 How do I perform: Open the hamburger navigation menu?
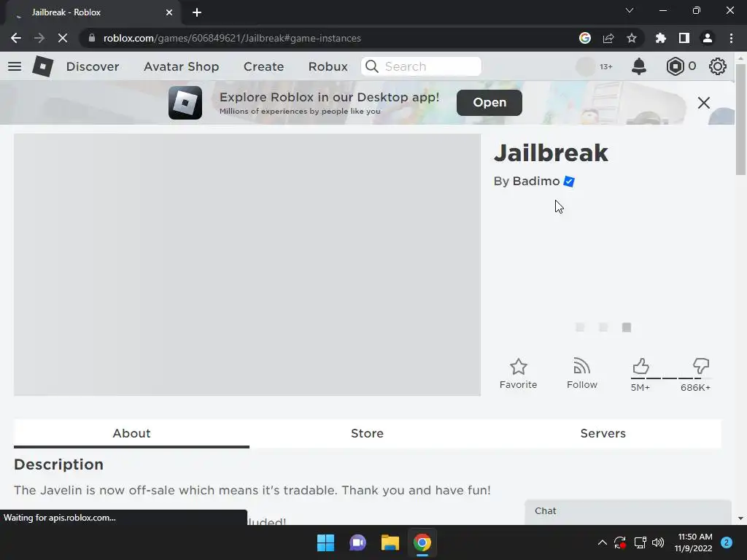15,66
